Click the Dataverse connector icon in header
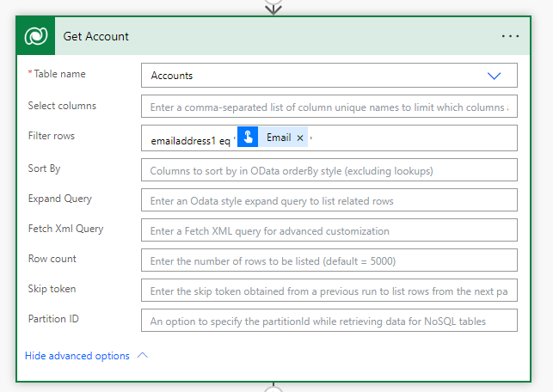553x392 pixels. pos(36,37)
